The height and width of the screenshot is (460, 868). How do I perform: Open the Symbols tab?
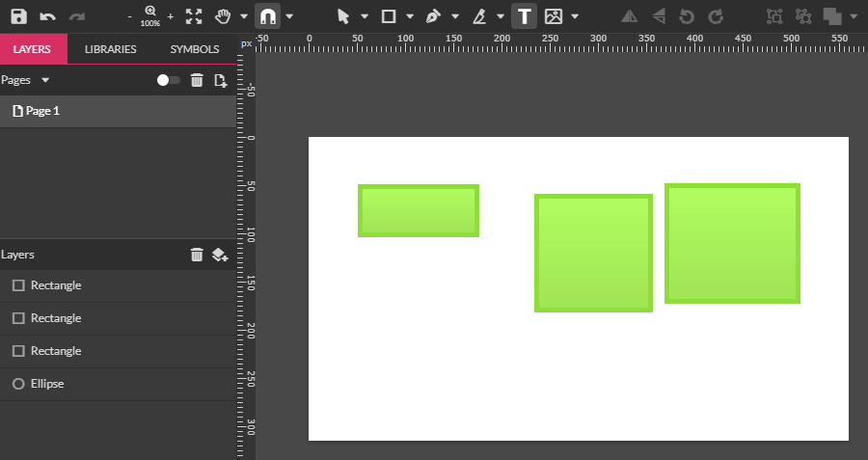(x=195, y=49)
